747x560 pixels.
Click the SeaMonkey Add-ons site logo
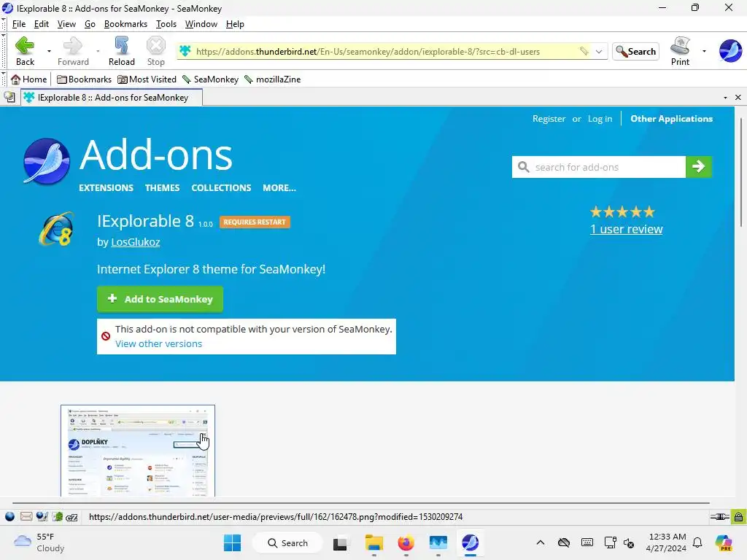pyautogui.click(x=46, y=161)
